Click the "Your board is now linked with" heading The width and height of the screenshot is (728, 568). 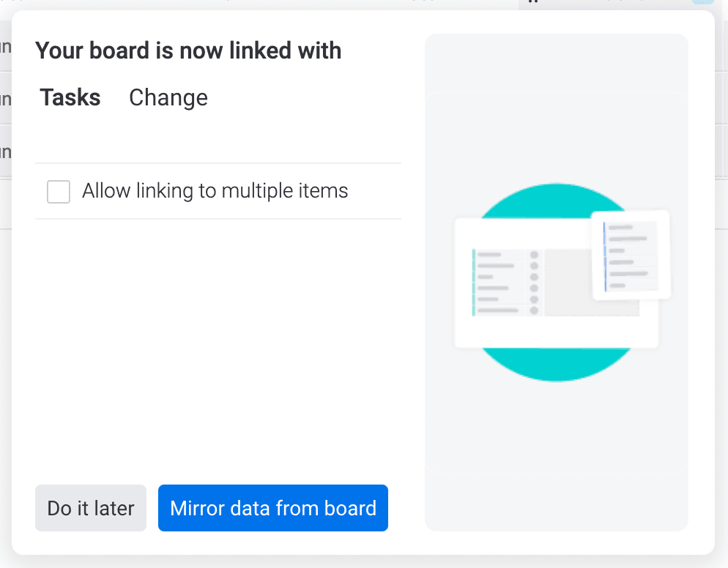pos(188,50)
